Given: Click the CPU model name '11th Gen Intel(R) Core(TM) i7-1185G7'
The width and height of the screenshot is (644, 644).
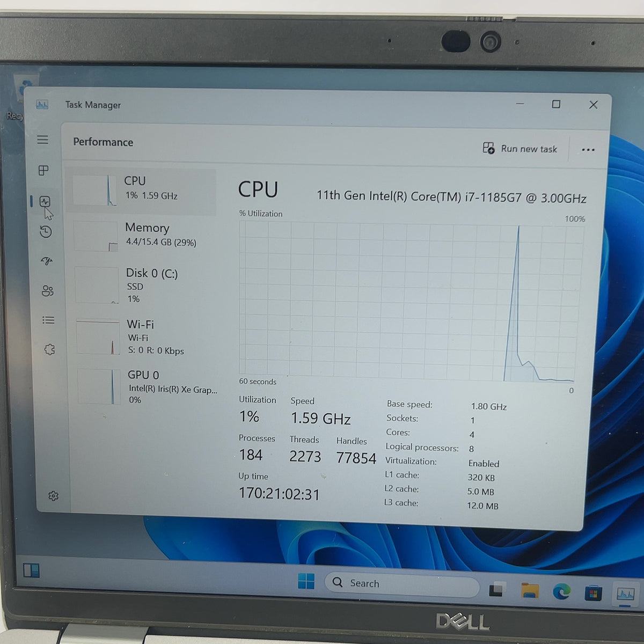Looking at the screenshot, I should (x=419, y=196).
